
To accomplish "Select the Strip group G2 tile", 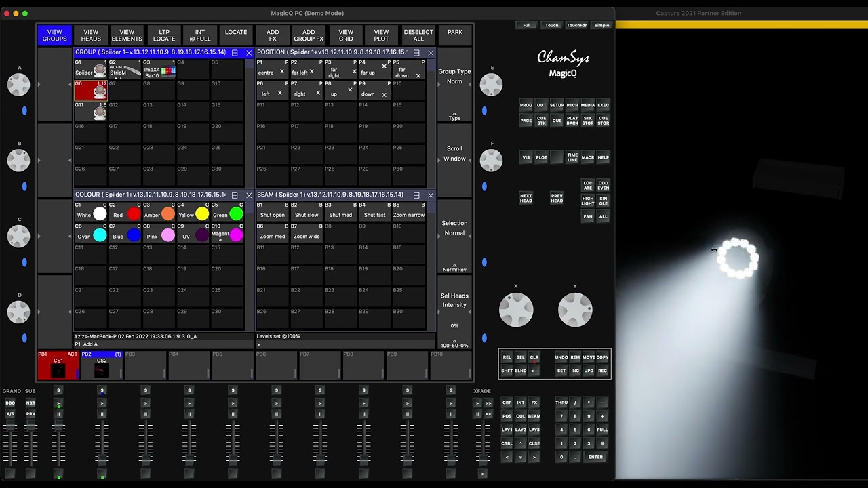I will [x=125, y=69].
